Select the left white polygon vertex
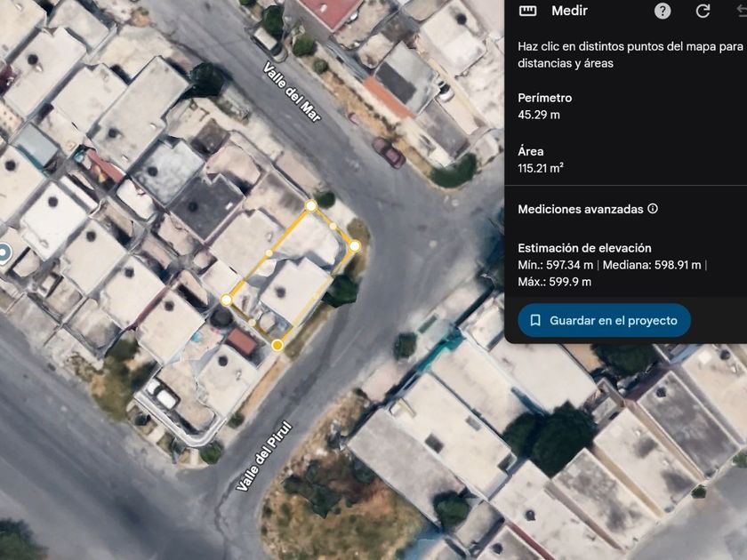This screenshot has height=560, width=747. click(x=226, y=300)
